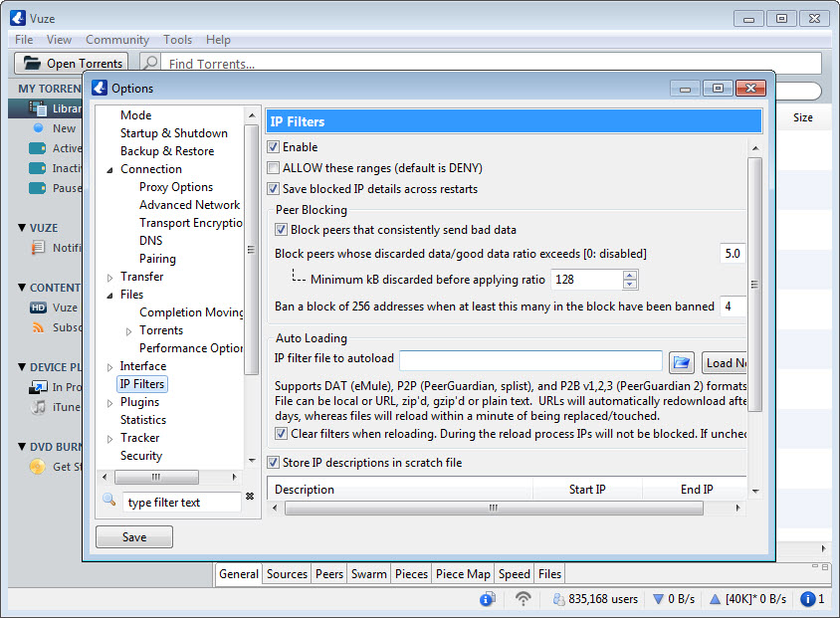Toggle Save blocked IP details across restarts
Screen dimensions: 840x618
(274, 188)
